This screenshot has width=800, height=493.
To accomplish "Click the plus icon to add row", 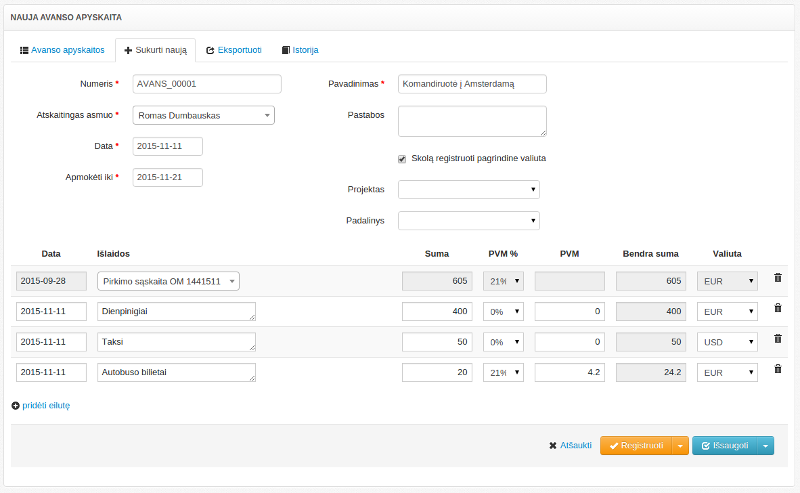I will (15, 406).
